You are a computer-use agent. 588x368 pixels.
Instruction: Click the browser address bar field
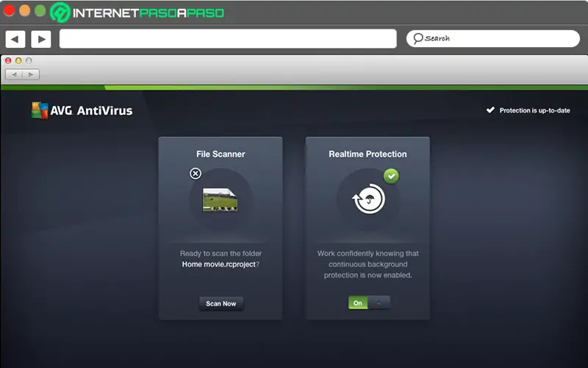[228, 39]
